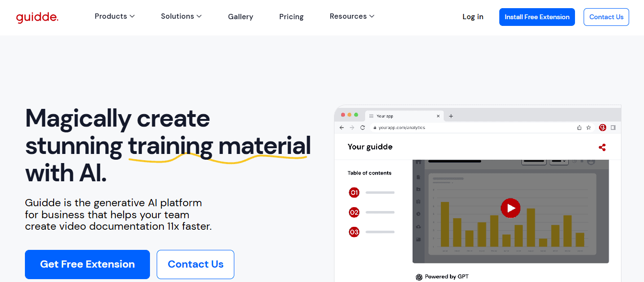
Task: Click the bookmark star icon
Action: [x=588, y=128]
